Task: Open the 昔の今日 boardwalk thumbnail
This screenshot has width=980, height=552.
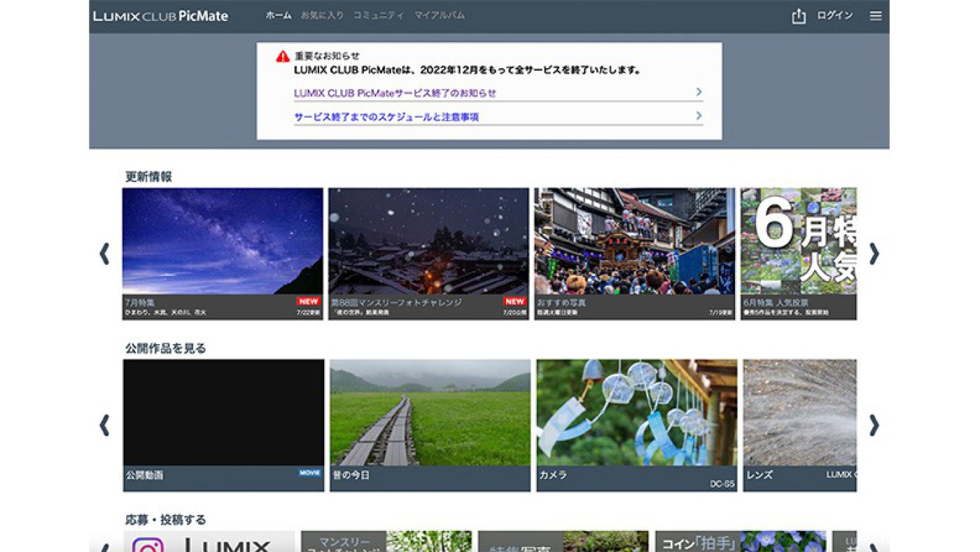Action: tap(430, 413)
